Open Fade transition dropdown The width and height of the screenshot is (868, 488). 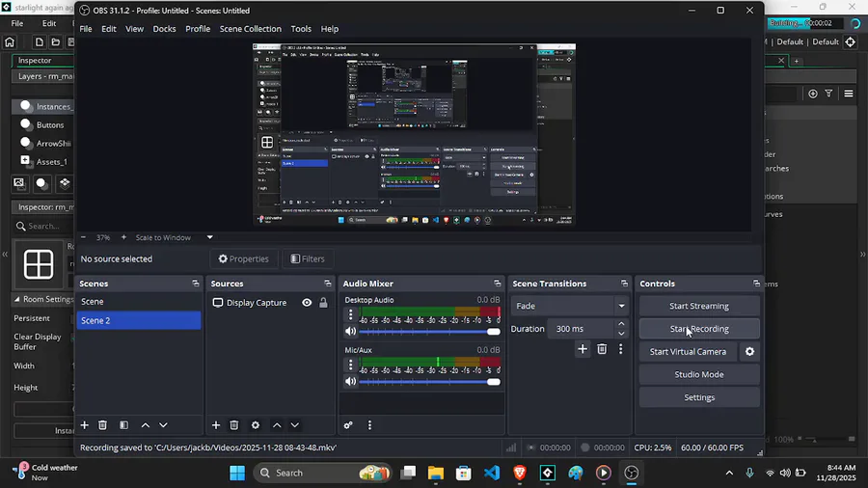point(570,306)
